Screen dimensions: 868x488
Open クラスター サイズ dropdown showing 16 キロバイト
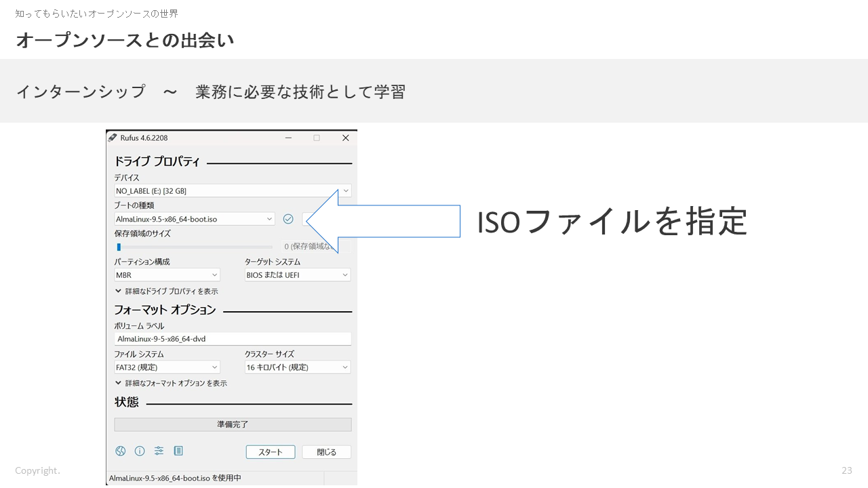[298, 367]
